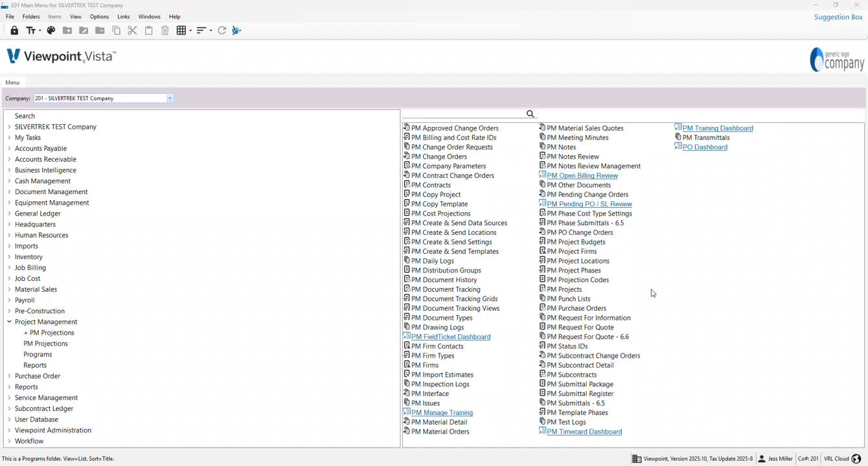Click the remove folder icon
Viewport: 868px width, 466px height.
[100, 30]
